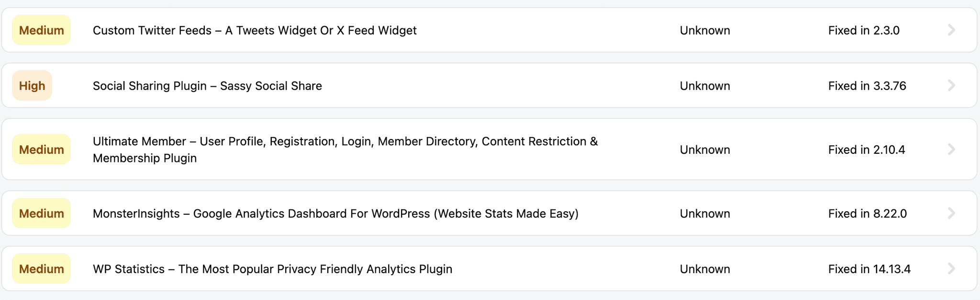This screenshot has width=980, height=300.
Task: Click the Medium badge beside MonsterInsights
Action: point(42,213)
